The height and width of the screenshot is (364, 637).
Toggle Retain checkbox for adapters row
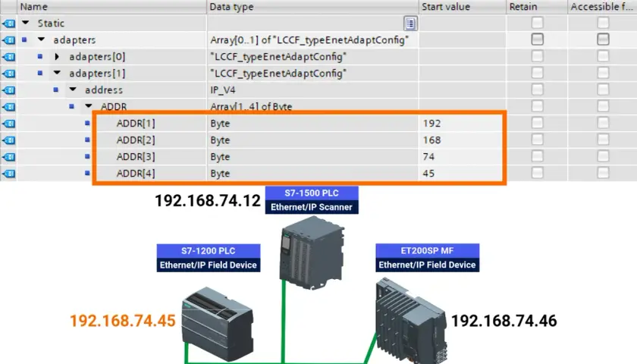tap(537, 39)
